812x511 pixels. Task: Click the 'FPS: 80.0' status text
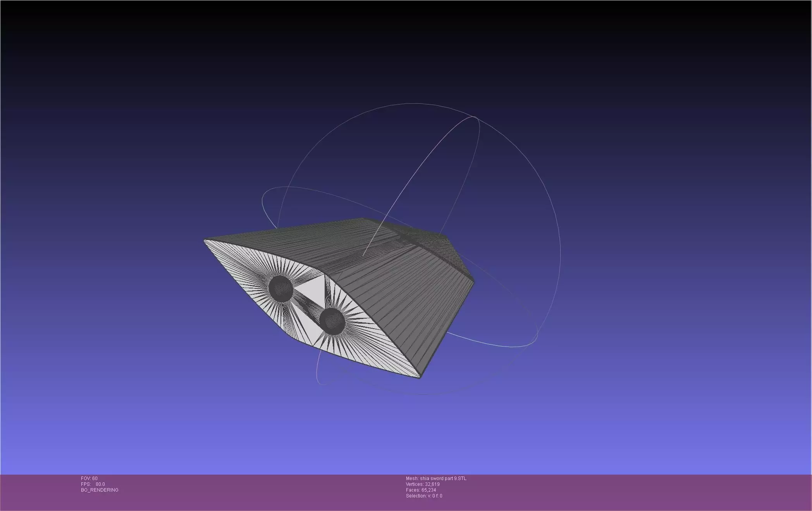pyautogui.click(x=93, y=484)
